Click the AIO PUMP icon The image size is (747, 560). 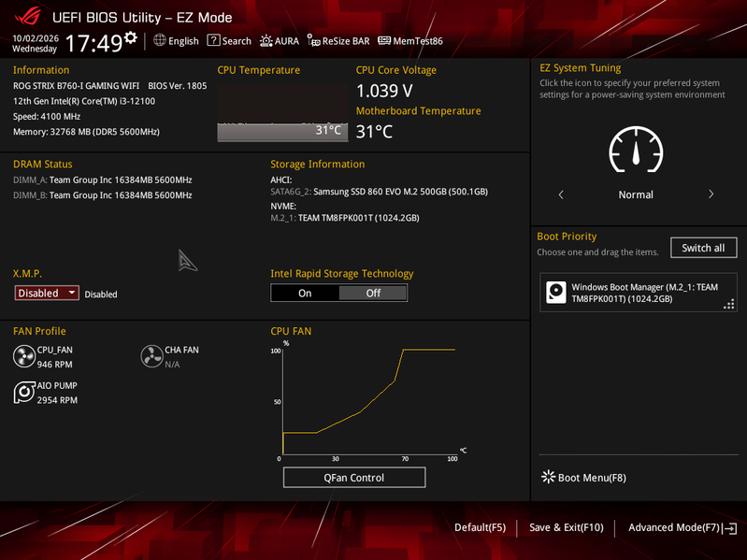point(24,393)
